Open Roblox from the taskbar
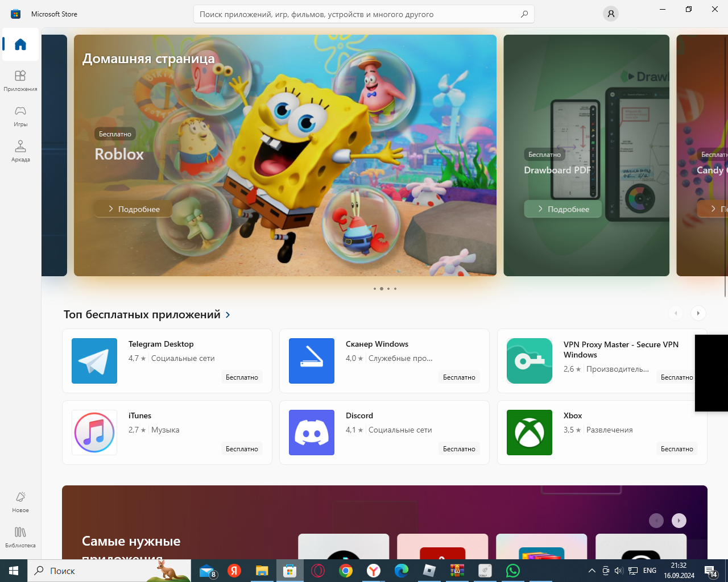 (429, 571)
